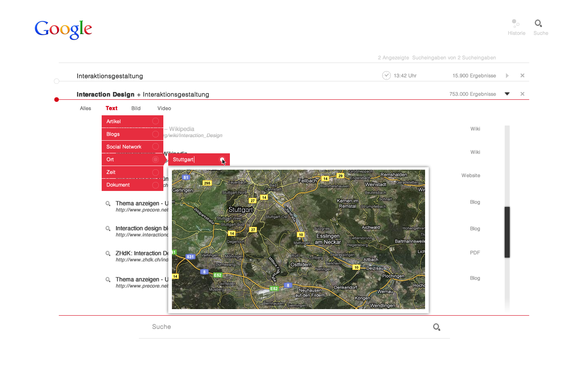The image size is (588, 368).
Task: Collapse the Interaction Design row with down arrow
Action: coord(507,94)
